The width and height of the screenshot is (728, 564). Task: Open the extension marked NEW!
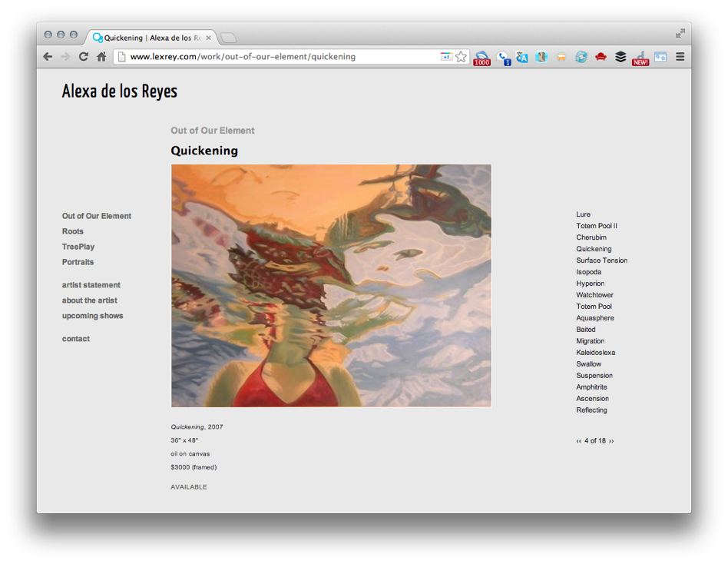[640, 58]
